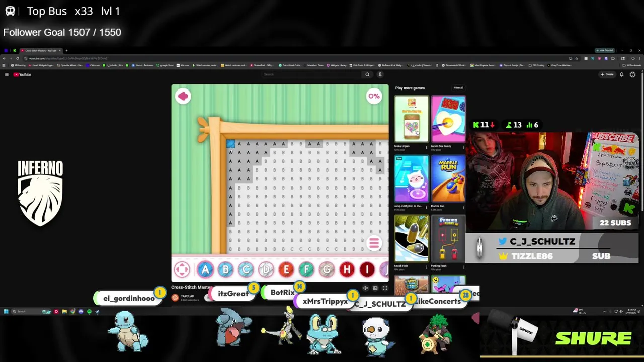
Task: Open the YouTube guide hamburger menu
Action: pyautogui.click(x=7, y=75)
